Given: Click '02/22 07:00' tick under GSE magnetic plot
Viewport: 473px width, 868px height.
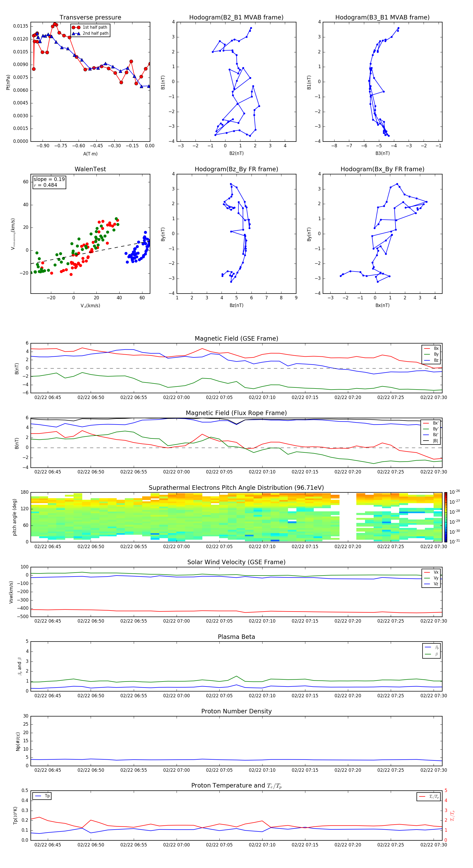Looking at the screenshot, I should pyautogui.click(x=176, y=398).
